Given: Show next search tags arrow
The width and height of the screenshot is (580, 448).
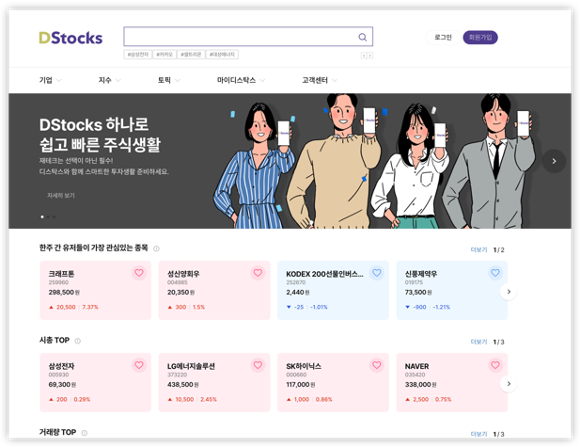Looking at the screenshot, I should tap(370, 55).
